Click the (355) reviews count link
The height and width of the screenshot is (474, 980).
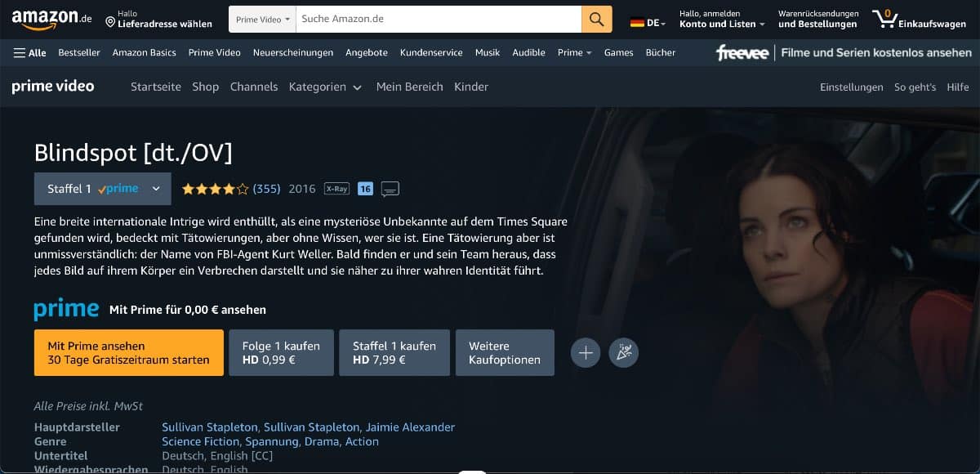tap(266, 189)
